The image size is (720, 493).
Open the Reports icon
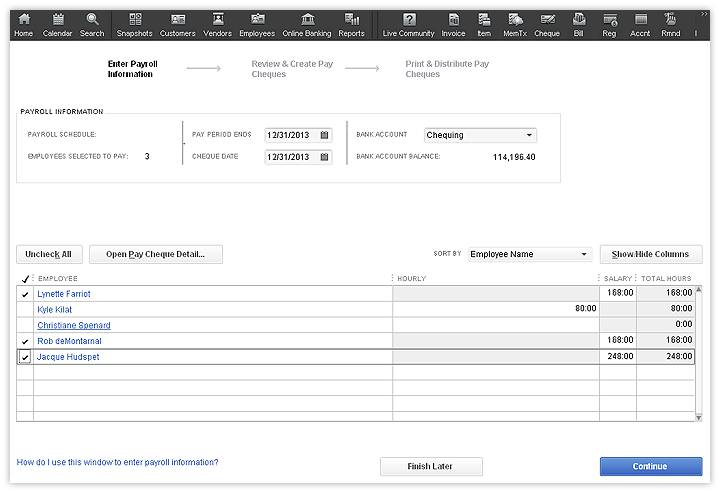point(351,25)
